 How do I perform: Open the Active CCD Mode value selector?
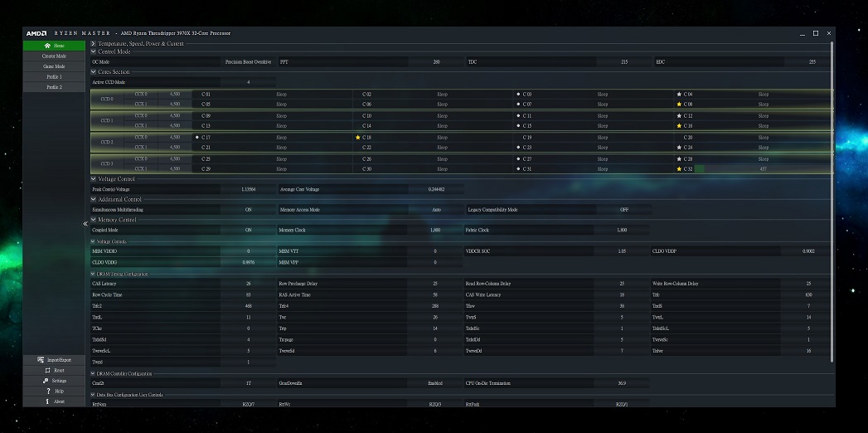[249, 82]
